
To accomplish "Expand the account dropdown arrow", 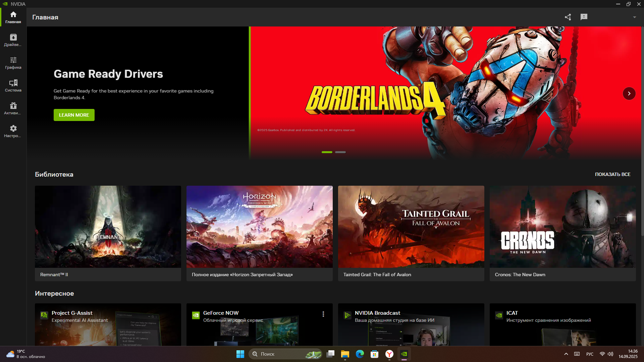I will pyautogui.click(x=634, y=17).
